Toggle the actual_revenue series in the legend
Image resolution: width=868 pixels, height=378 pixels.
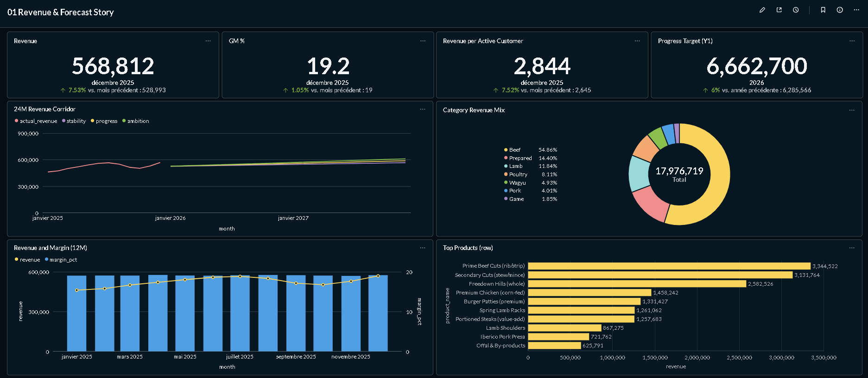coord(38,121)
